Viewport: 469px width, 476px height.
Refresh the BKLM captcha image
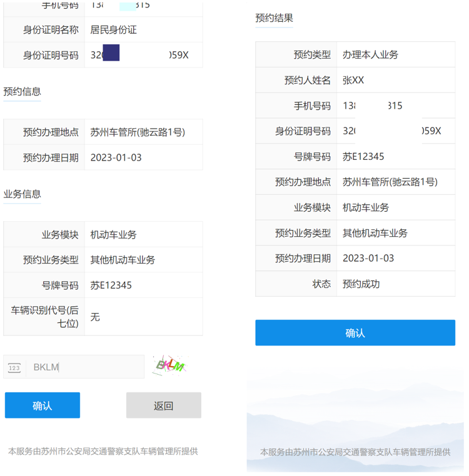[x=170, y=365]
